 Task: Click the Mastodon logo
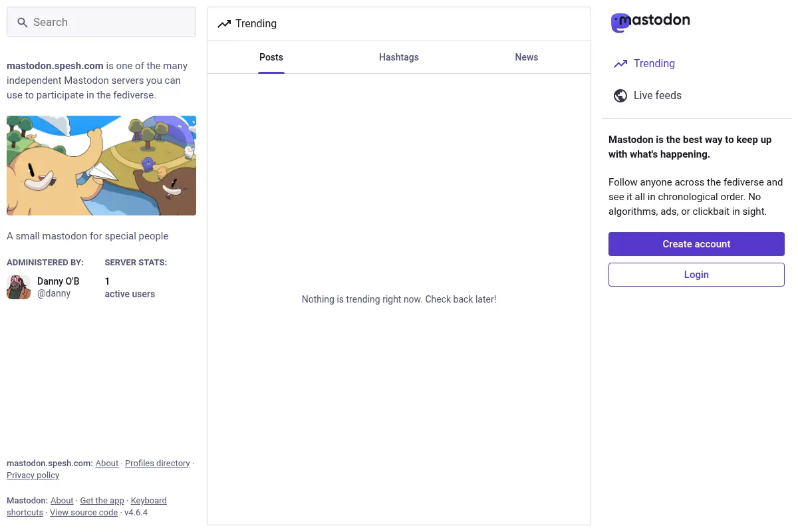[650, 22]
